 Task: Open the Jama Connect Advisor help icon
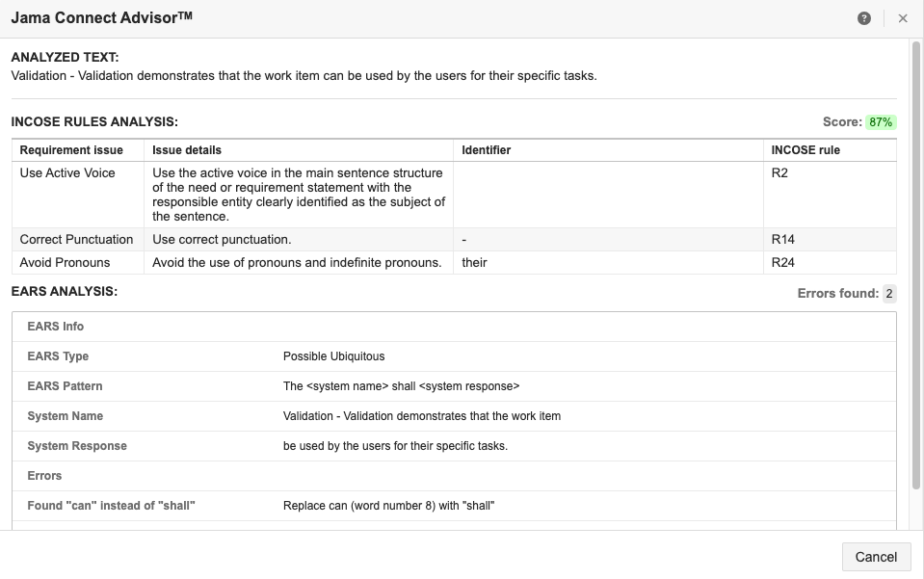pyautogui.click(x=864, y=18)
